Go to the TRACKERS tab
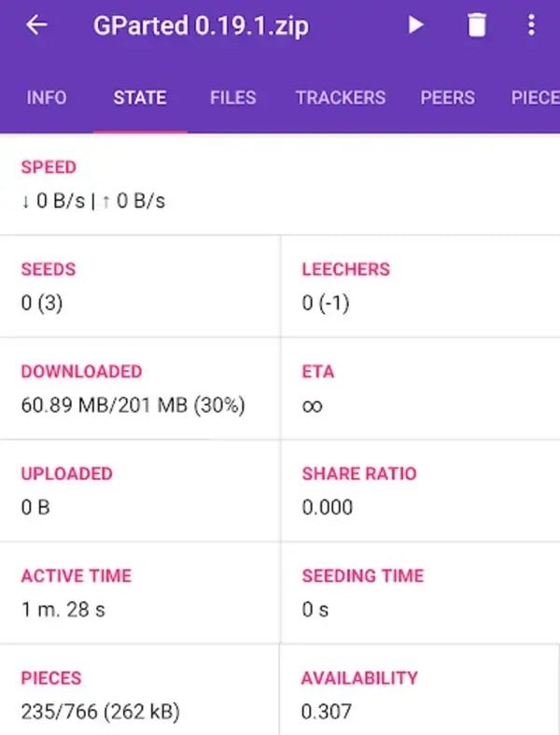Image resolution: width=560 pixels, height=735 pixels. tap(341, 97)
